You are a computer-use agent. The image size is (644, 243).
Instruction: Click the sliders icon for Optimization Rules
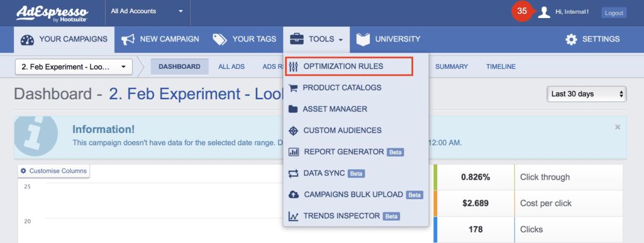coord(293,67)
